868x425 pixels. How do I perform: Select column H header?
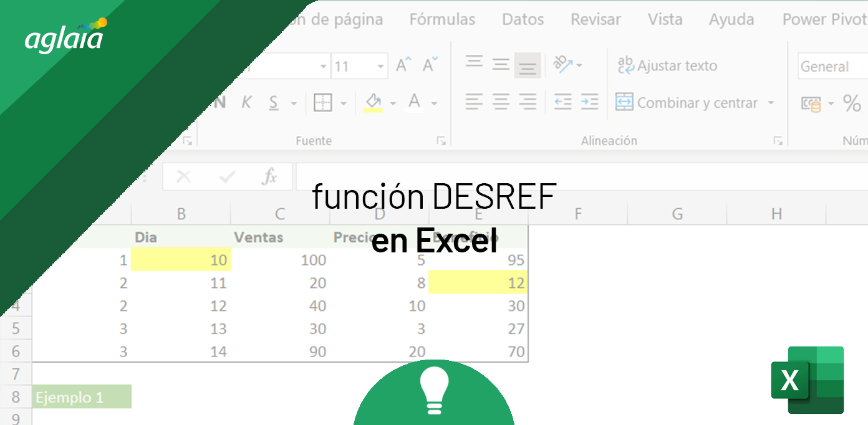pos(776,214)
